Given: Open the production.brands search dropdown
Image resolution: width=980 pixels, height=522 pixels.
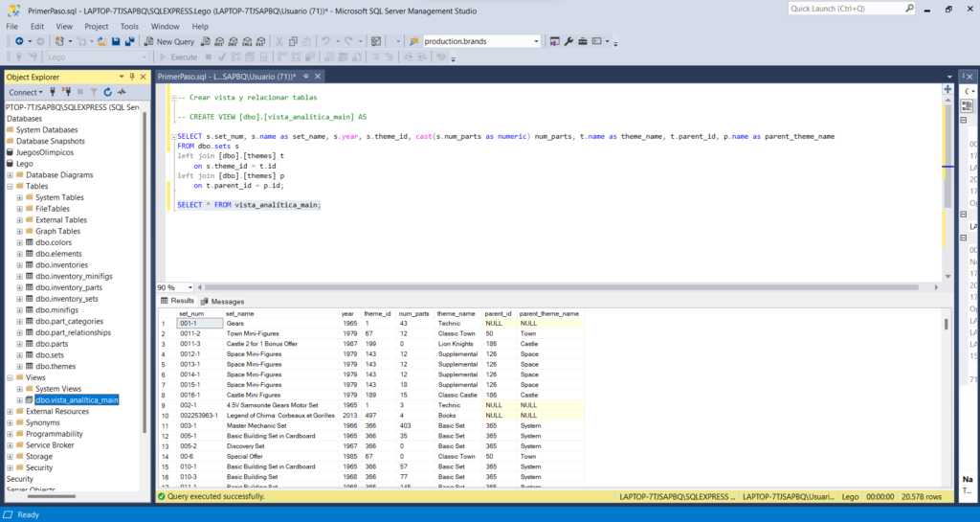Looking at the screenshot, I should point(536,42).
